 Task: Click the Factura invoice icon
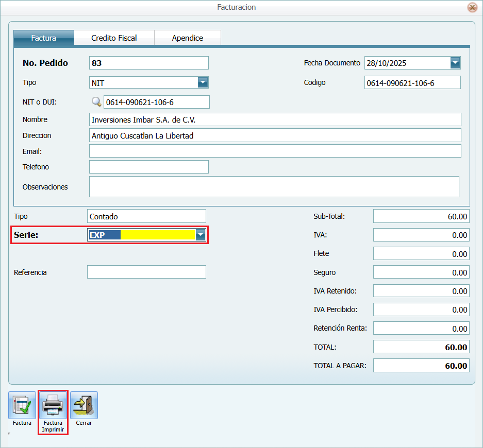[22, 405]
